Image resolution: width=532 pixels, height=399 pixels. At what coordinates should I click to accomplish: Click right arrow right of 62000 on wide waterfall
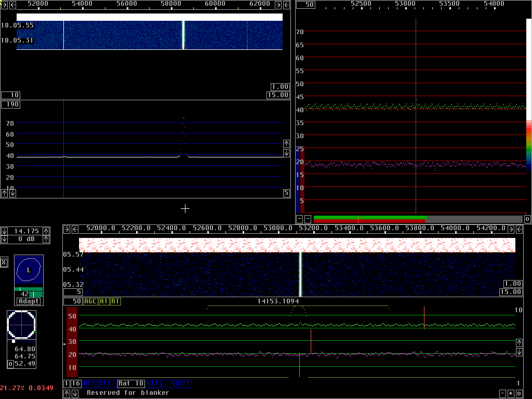(x=278, y=5)
